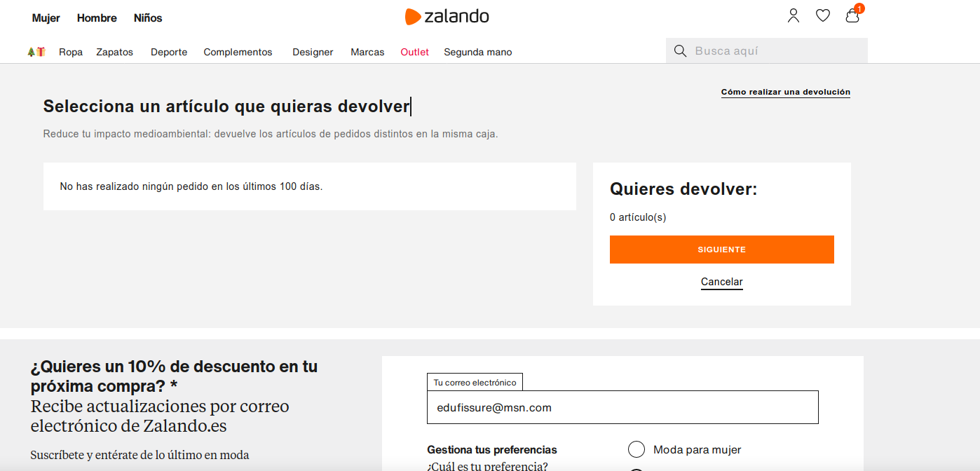Open the Complementos menu
980x471 pixels.
(x=238, y=52)
